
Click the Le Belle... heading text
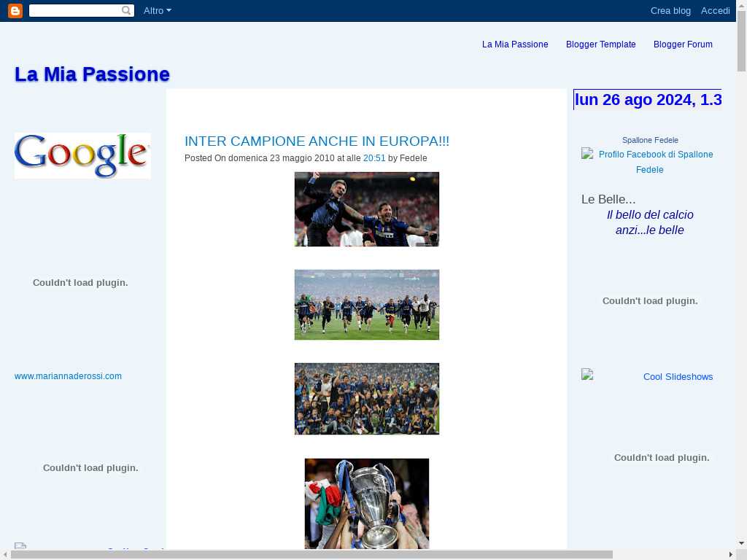pyautogui.click(x=608, y=199)
